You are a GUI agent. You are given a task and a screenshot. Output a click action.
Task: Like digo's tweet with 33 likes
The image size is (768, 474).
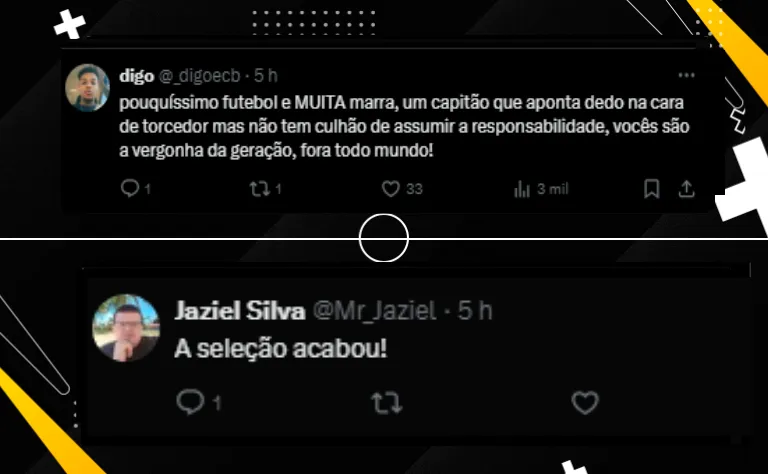[x=391, y=189]
